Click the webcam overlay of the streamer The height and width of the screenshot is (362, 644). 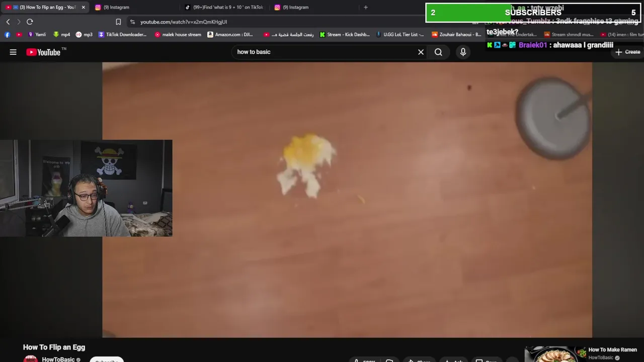(86, 188)
